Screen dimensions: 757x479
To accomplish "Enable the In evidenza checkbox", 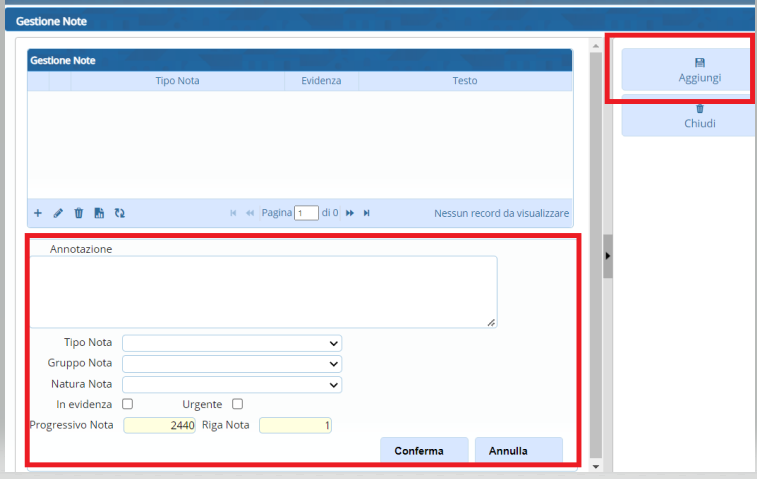I will pyautogui.click(x=127, y=404).
